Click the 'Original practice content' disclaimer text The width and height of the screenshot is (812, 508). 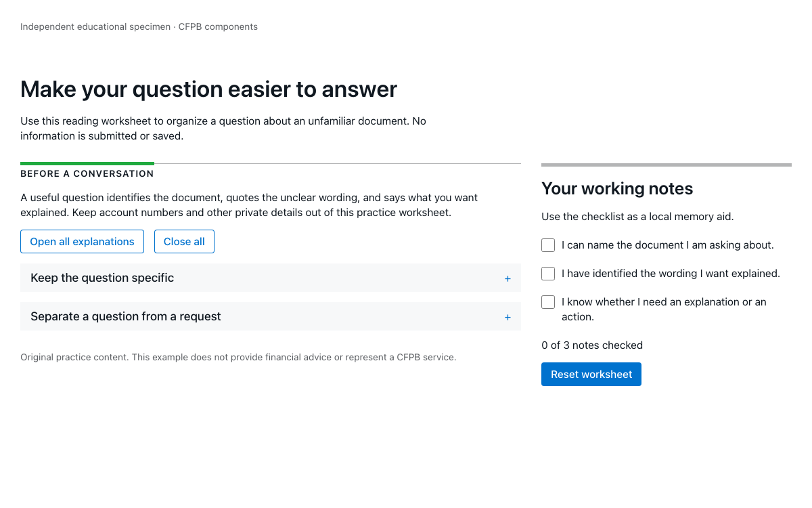(238, 357)
